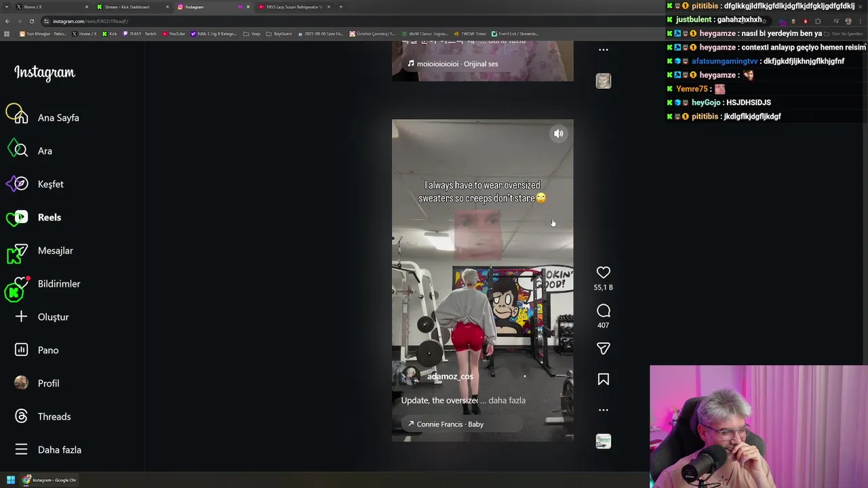Image resolution: width=868 pixels, height=488 pixels.
Task: Save the reel with the bookmark icon
Action: click(x=604, y=380)
